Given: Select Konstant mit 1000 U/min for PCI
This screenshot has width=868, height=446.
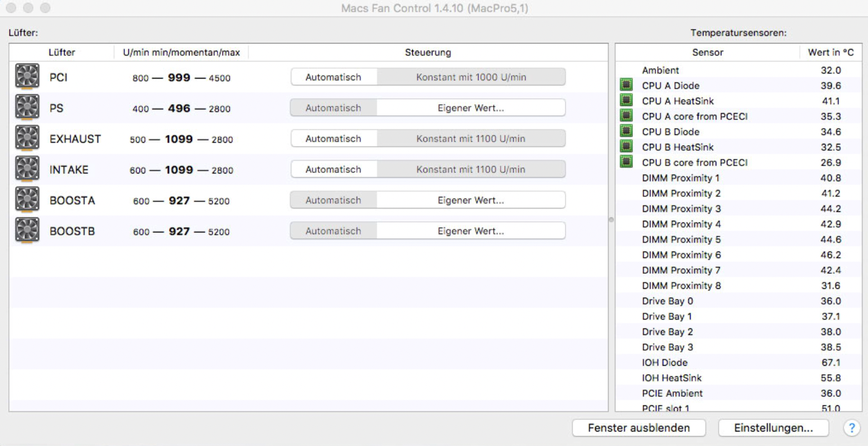Looking at the screenshot, I should [x=471, y=77].
